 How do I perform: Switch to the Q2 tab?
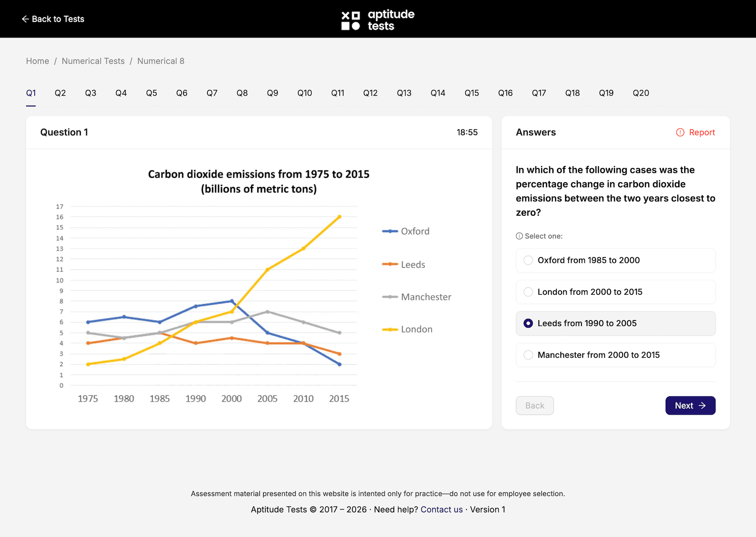[x=60, y=93]
